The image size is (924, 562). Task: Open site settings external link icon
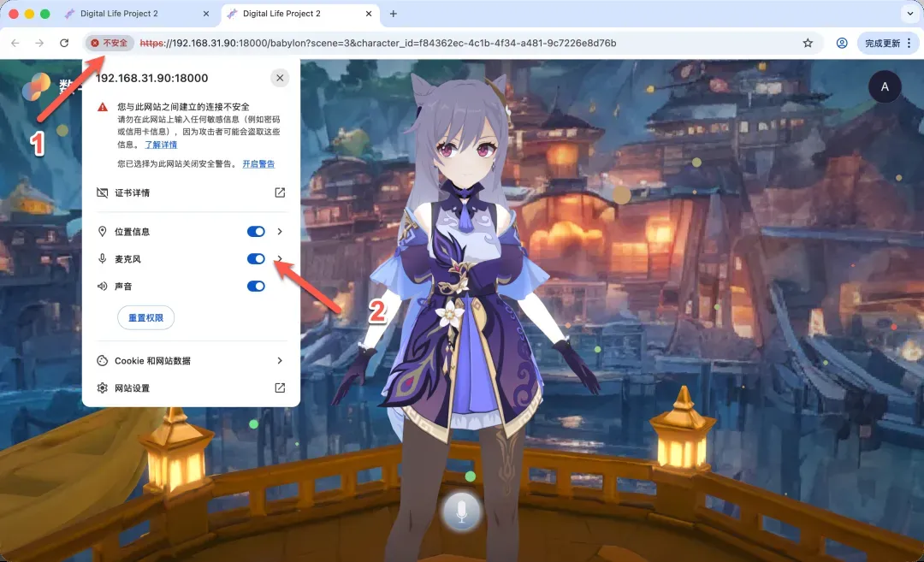coord(280,387)
